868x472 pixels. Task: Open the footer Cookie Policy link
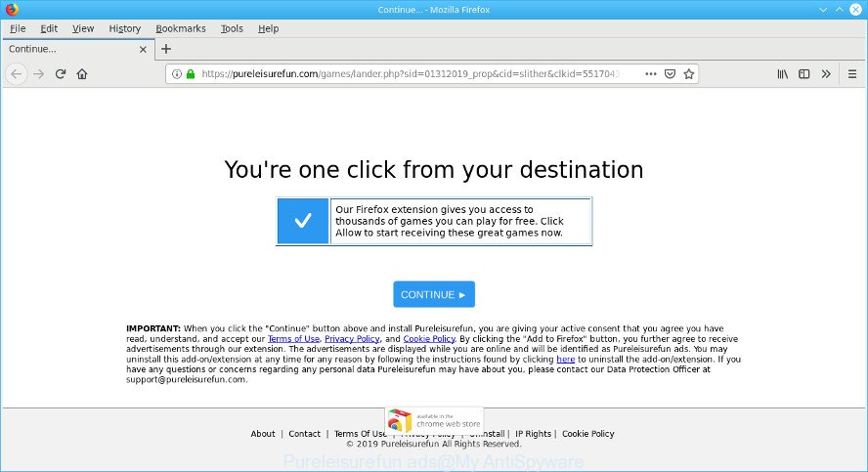click(x=587, y=434)
